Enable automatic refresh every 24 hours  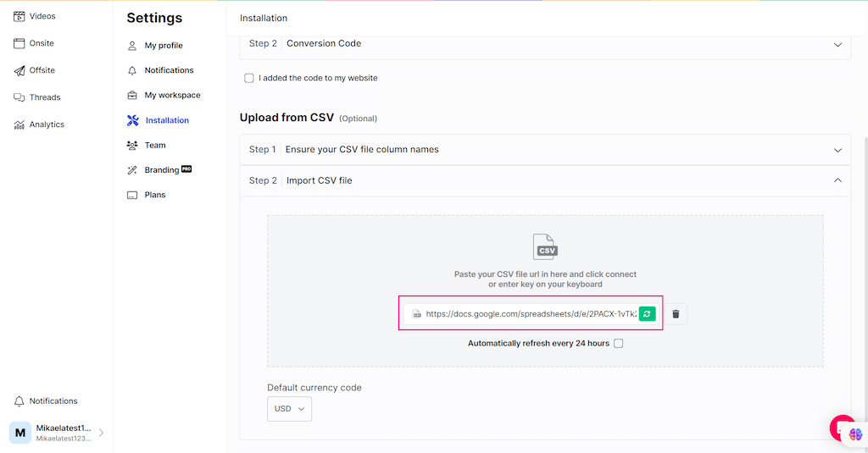tap(618, 343)
